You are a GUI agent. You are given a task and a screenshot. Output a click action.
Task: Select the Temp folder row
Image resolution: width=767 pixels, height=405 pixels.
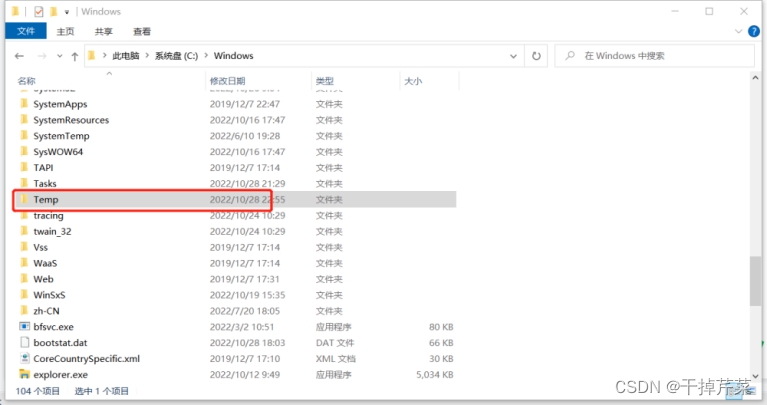(236, 200)
